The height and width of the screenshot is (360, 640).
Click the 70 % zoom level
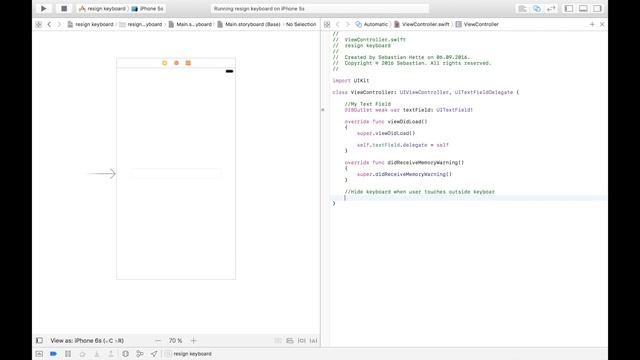coord(176,340)
